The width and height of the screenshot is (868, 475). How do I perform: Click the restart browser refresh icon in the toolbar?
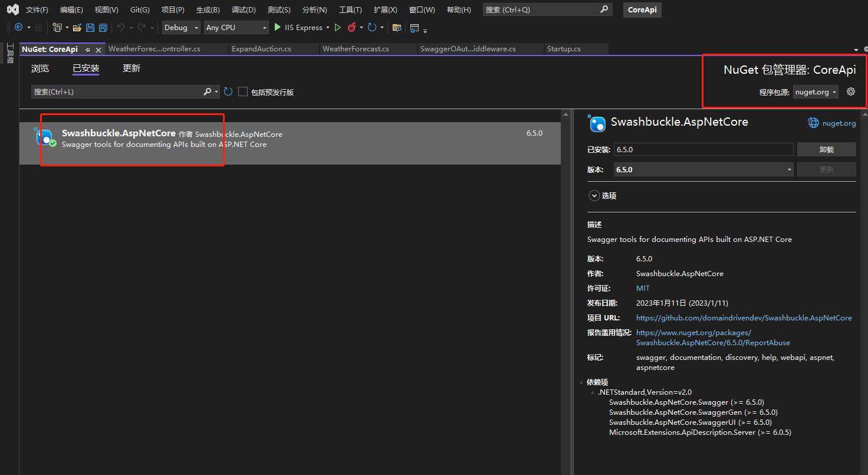tap(372, 27)
